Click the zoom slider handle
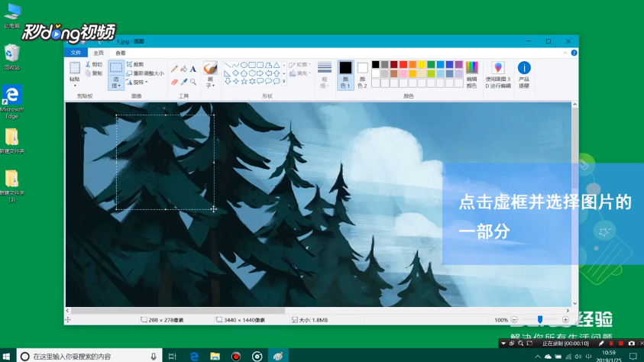Screen dimensions: 644x362 [x=540, y=320]
